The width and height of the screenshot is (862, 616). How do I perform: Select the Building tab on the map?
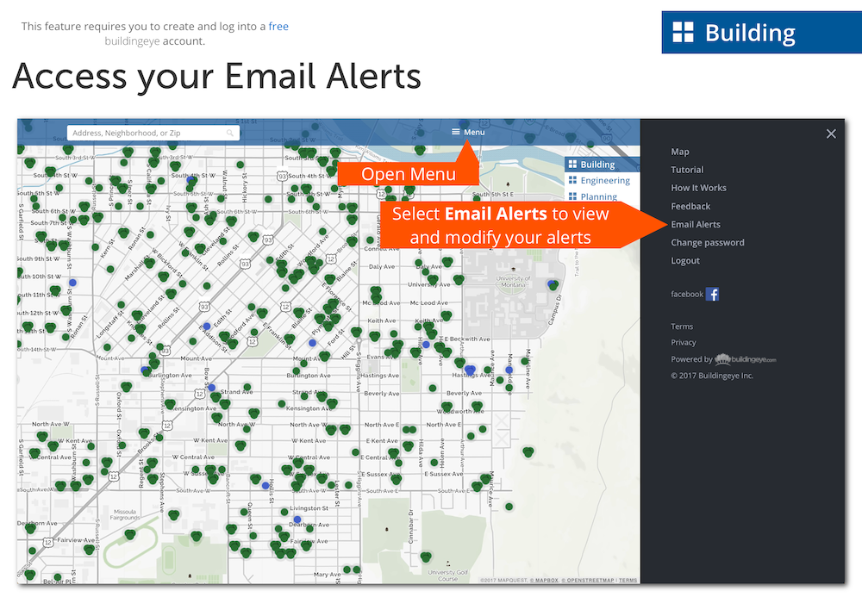click(x=603, y=165)
